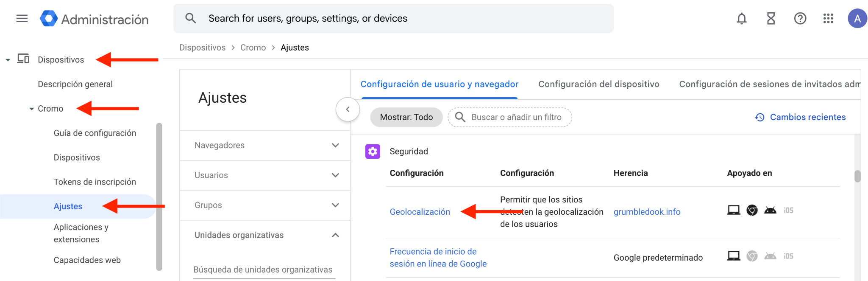Open the Google apps grid
The width and height of the screenshot is (868, 281).
[x=828, y=19]
